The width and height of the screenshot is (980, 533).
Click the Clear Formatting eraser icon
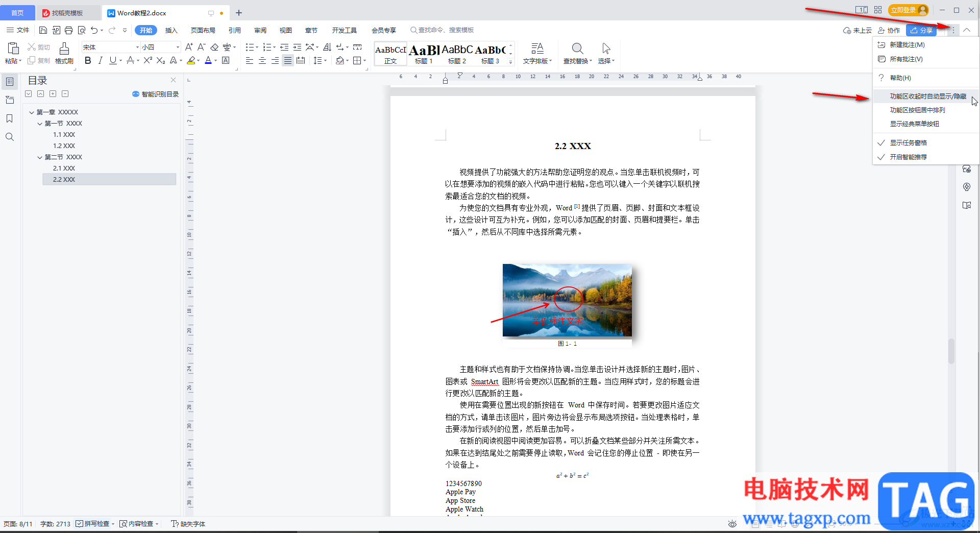(x=214, y=47)
